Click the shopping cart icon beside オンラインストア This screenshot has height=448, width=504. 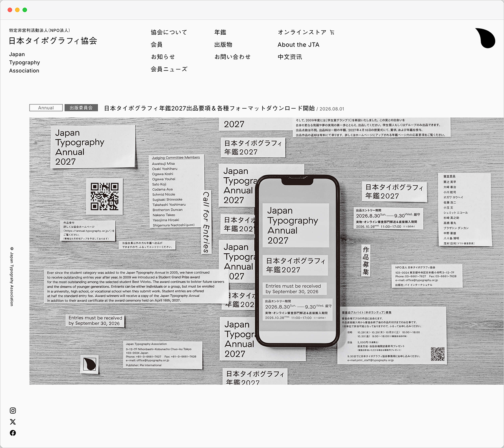click(x=332, y=32)
